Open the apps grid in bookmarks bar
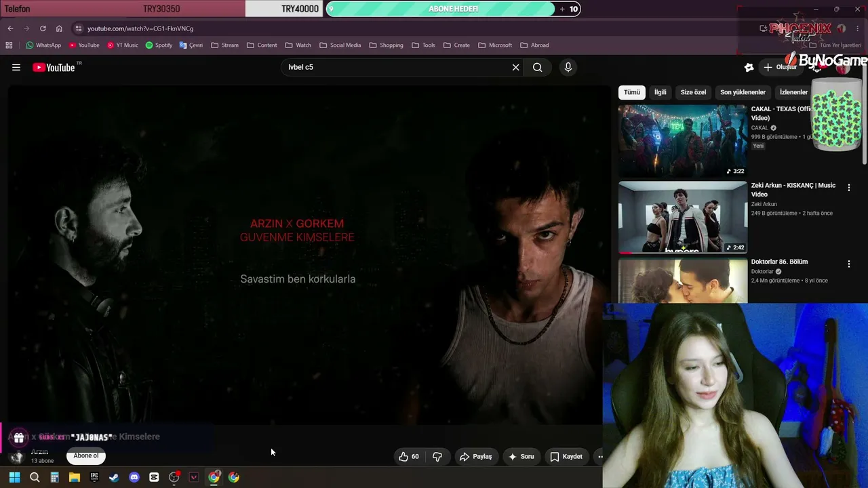This screenshot has height=488, width=868. pyautogui.click(x=9, y=45)
